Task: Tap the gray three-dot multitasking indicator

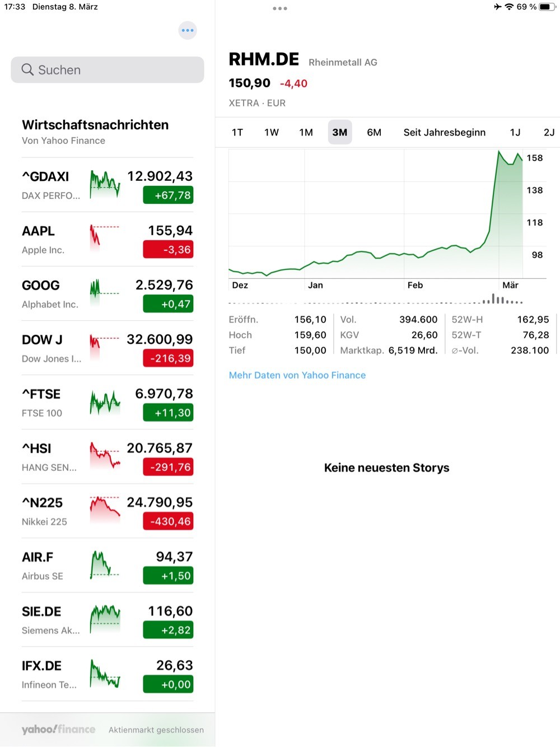Action: [x=280, y=8]
